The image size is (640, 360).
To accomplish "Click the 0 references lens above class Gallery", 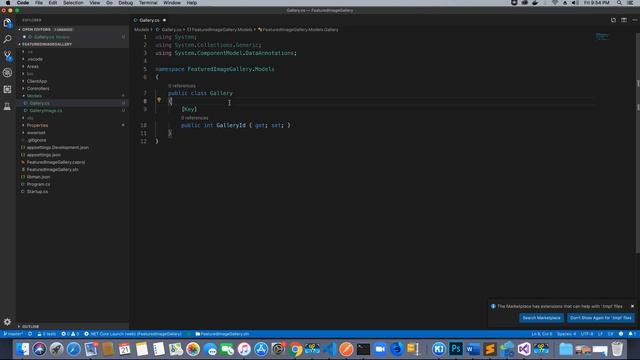I will pyautogui.click(x=182, y=86).
